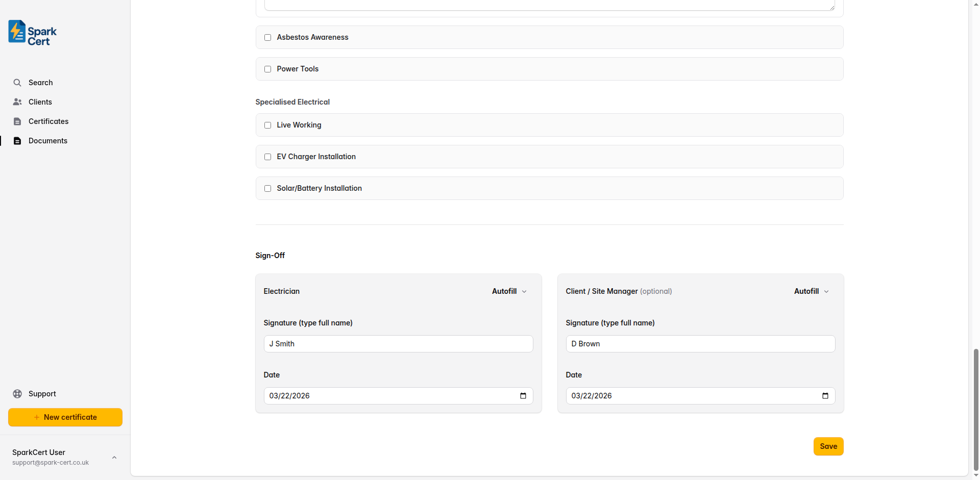980x480 pixels.
Task: Tick the Live Working checkbox
Action: coord(267,125)
